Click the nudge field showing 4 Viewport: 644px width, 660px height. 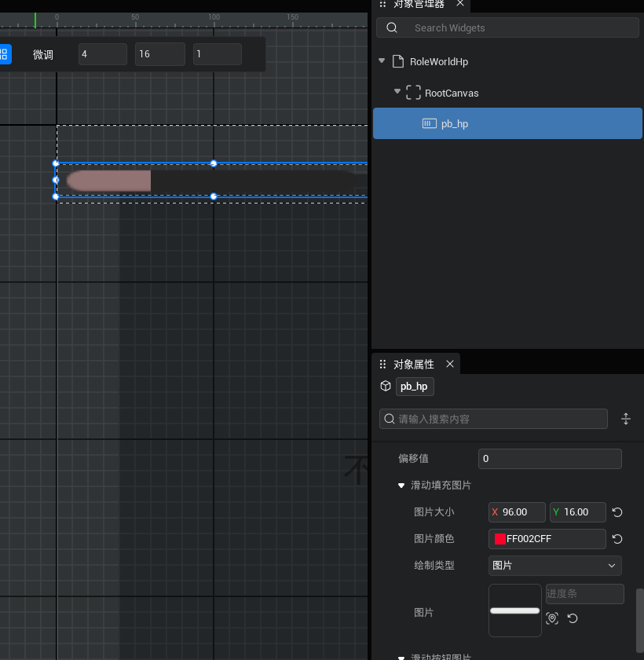coord(103,54)
